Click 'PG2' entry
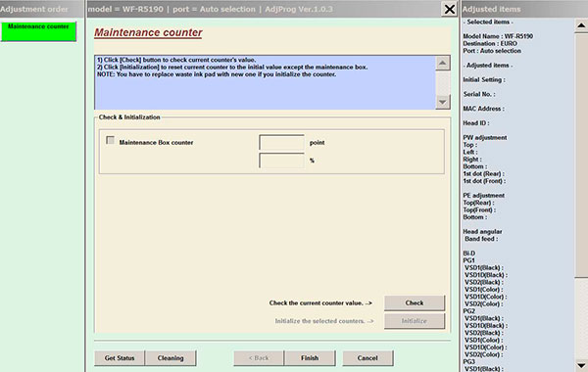 pyautogui.click(x=469, y=311)
